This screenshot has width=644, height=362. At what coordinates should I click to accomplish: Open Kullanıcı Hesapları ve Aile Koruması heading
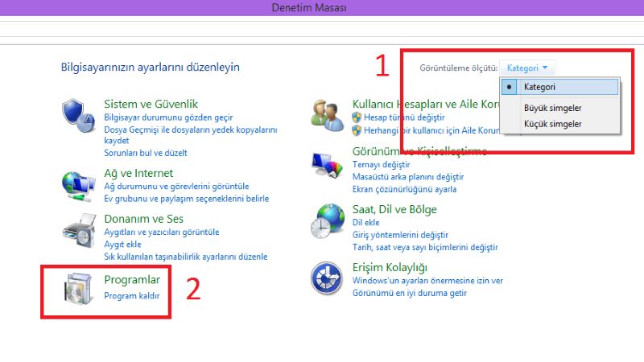[426, 104]
